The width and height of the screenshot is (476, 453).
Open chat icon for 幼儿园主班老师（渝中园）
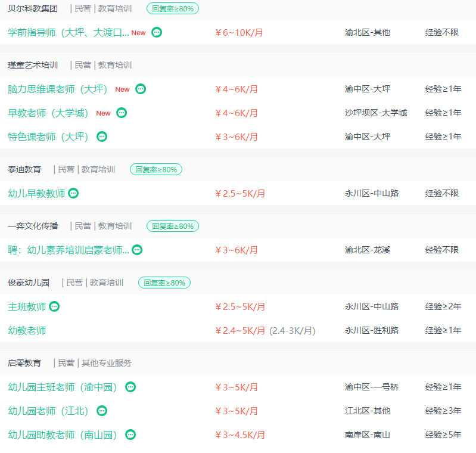click(x=130, y=387)
